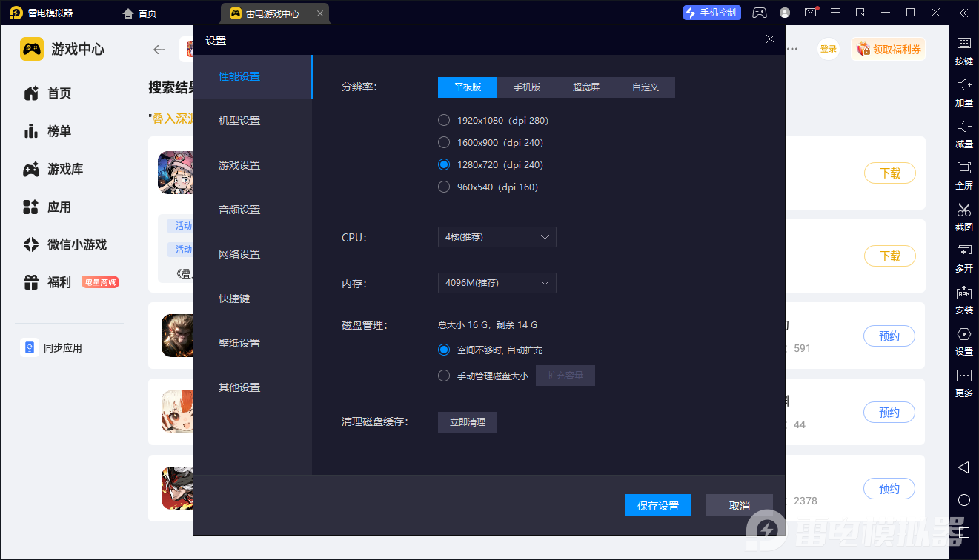This screenshot has height=560, width=979.
Task: Open 网络设置 in settings sidebar
Action: [239, 254]
